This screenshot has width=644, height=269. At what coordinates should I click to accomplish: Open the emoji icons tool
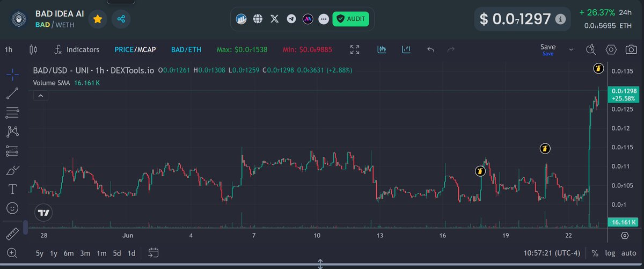pos(12,208)
